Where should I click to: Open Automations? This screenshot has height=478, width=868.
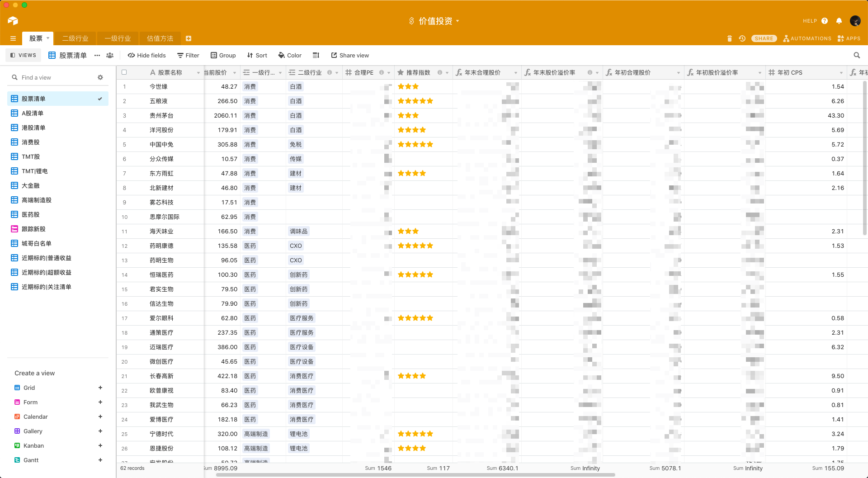[807, 39]
